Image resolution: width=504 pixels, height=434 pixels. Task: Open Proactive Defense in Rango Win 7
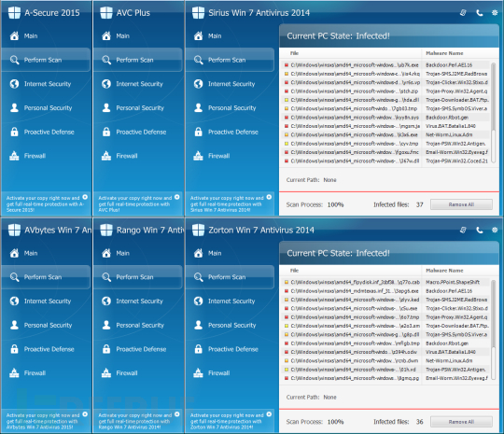141,349
